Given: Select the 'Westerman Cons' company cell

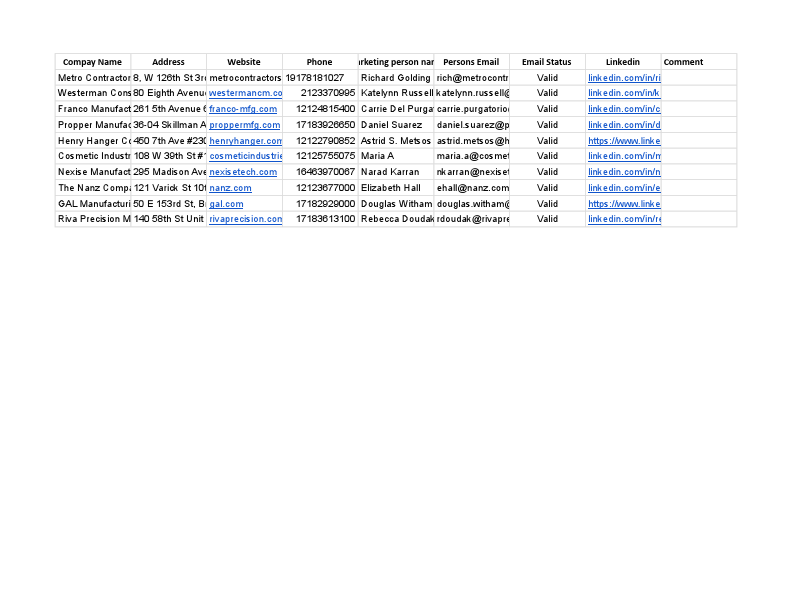Looking at the screenshot, I should [x=93, y=93].
